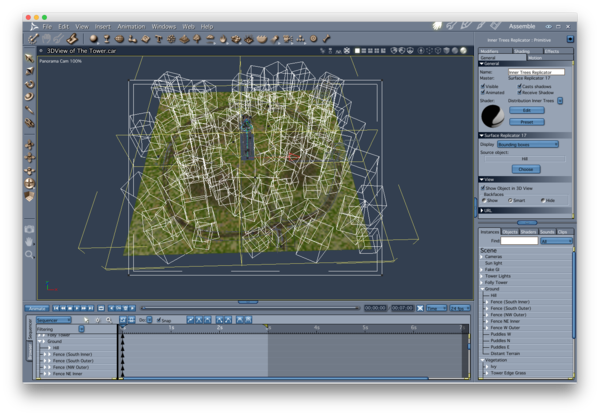This screenshot has width=600, height=416.
Task: Toggle Casts shadows checkbox
Action: pyautogui.click(x=520, y=86)
